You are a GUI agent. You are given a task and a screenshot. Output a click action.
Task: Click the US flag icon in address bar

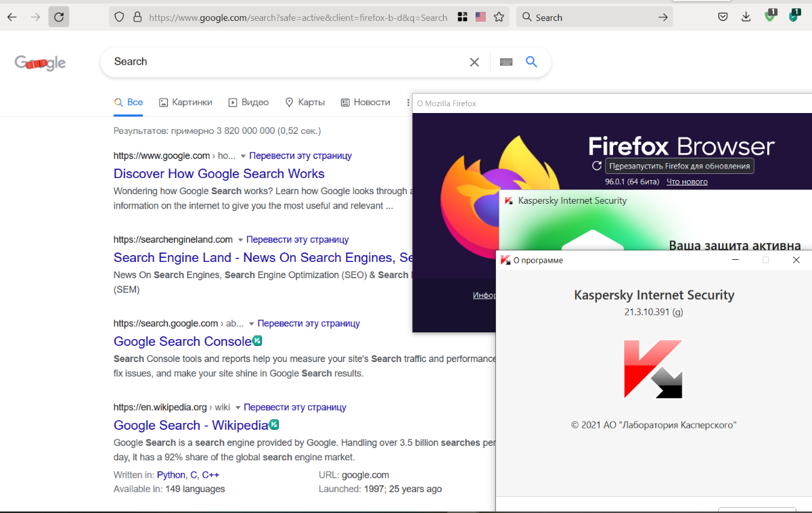480,18
